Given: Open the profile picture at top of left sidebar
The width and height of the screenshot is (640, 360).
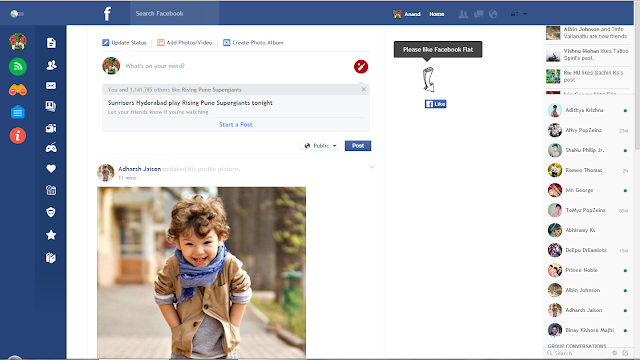Looking at the screenshot, I should (18, 42).
